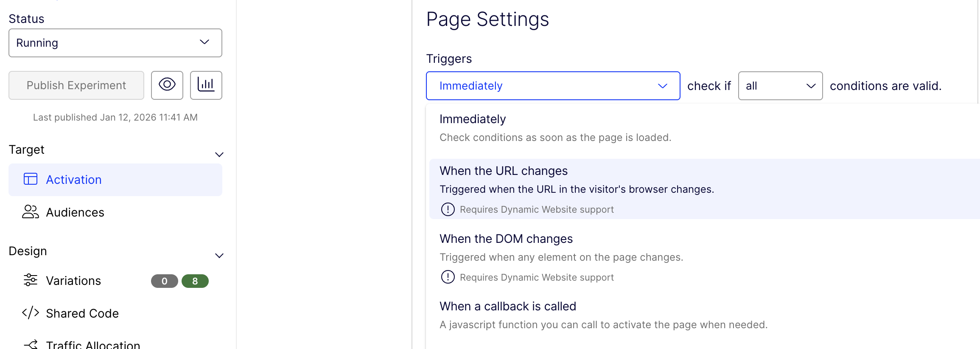Click the Publish Experiment button
This screenshot has height=349, width=980.
(x=76, y=85)
